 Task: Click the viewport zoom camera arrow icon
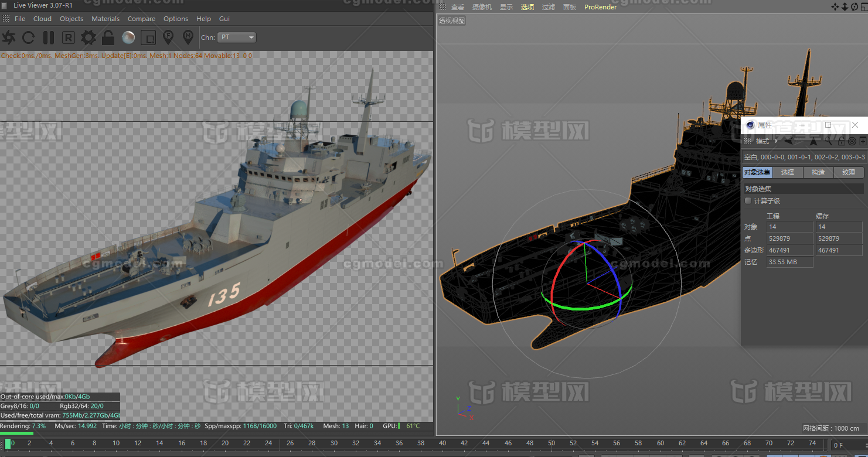pos(845,7)
